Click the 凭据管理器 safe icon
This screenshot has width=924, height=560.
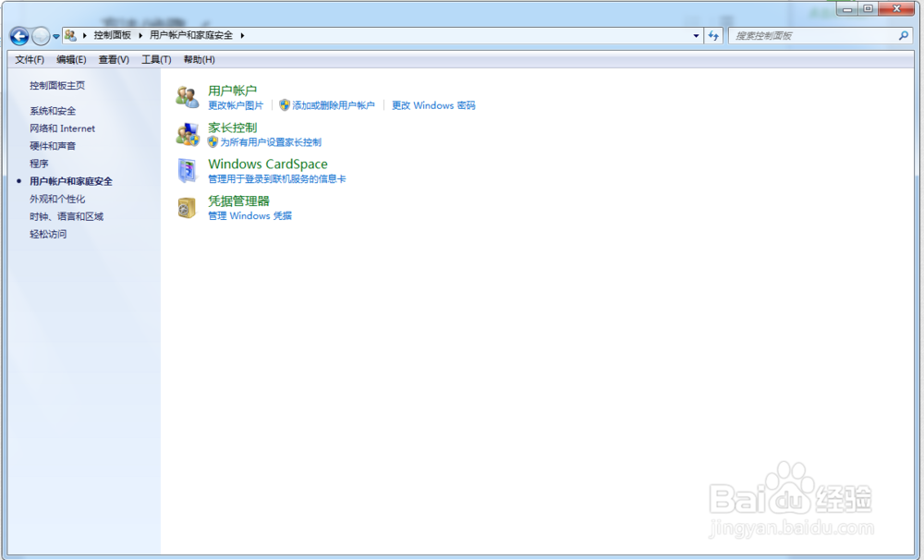(187, 208)
